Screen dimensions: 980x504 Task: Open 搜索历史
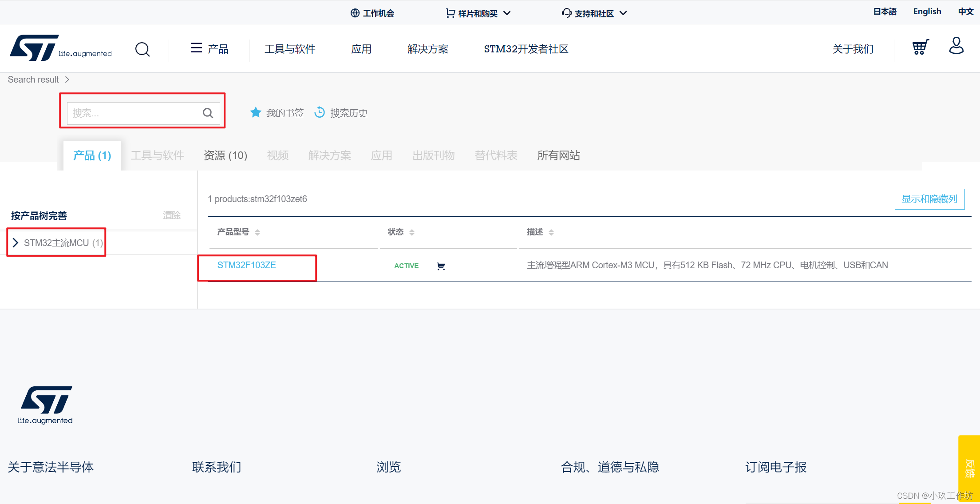click(349, 113)
